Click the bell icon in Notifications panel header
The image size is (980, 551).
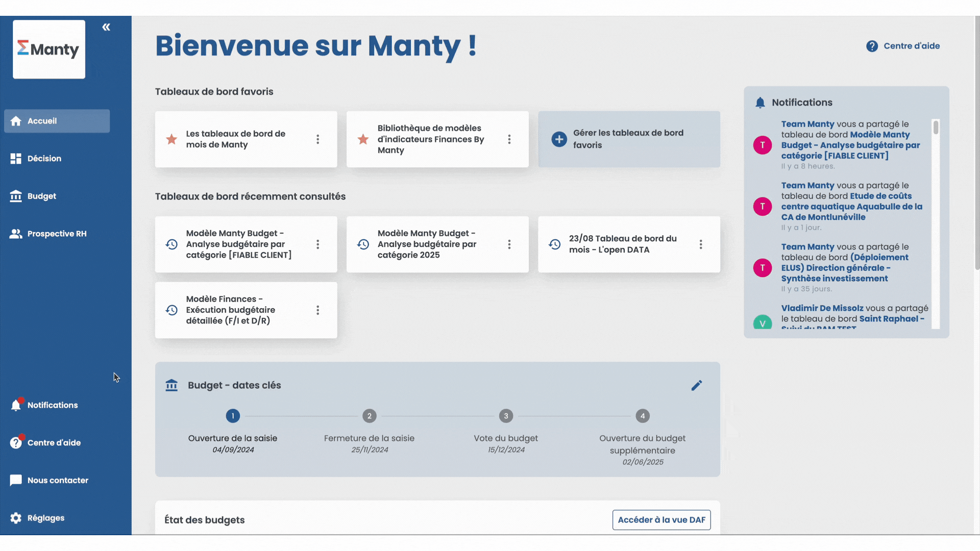pyautogui.click(x=760, y=103)
